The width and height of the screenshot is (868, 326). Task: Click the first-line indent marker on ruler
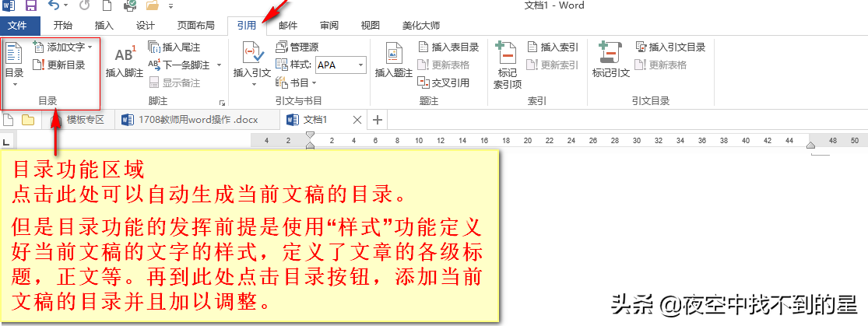[x=311, y=135]
